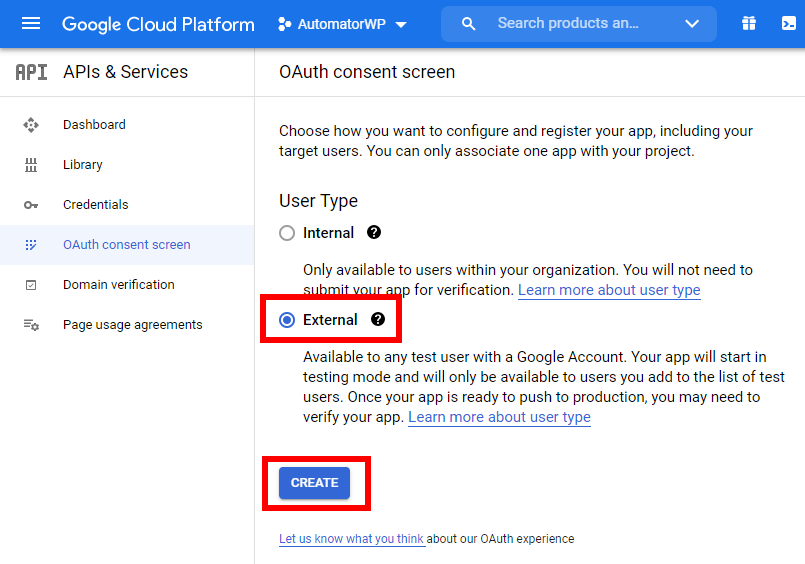Activate Cloud Shell terminal icon
Image resolution: width=805 pixels, height=564 pixels.
click(790, 24)
